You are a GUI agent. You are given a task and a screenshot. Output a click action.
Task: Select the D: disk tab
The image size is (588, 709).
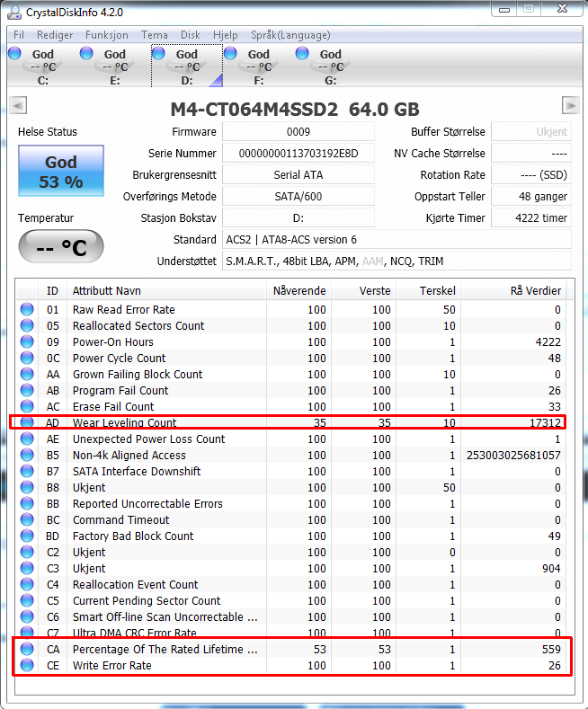click(x=187, y=66)
